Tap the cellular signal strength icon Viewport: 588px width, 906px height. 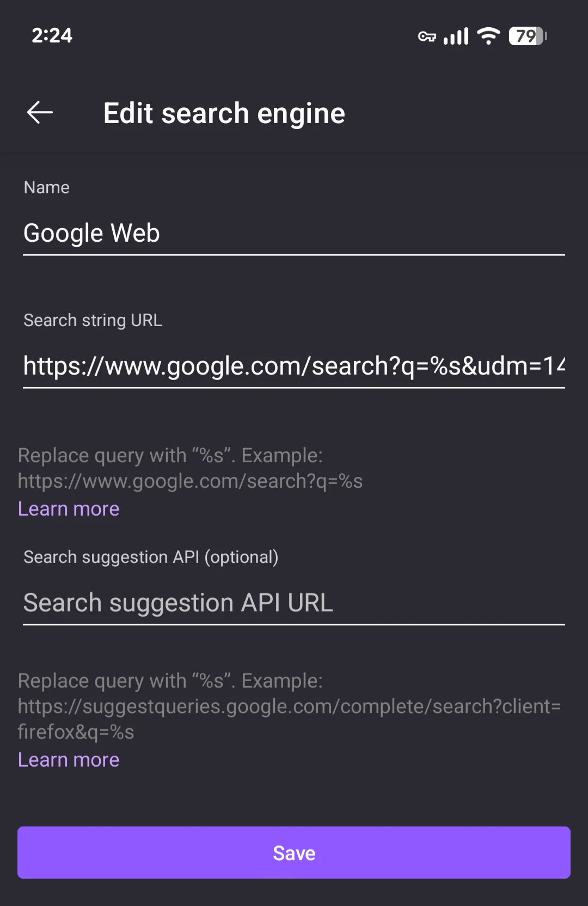point(456,36)
